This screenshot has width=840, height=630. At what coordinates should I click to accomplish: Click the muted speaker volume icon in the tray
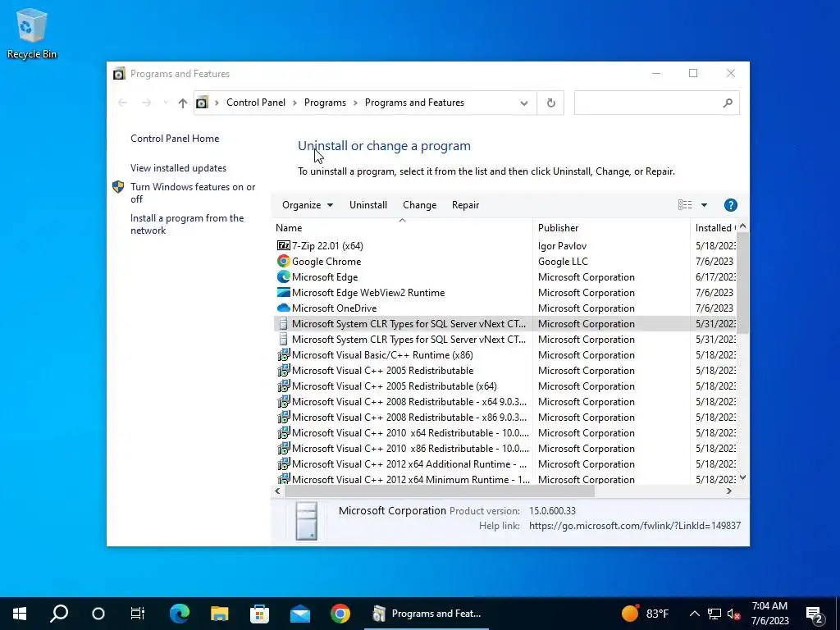pyautogui.click(x=733, y=614)
